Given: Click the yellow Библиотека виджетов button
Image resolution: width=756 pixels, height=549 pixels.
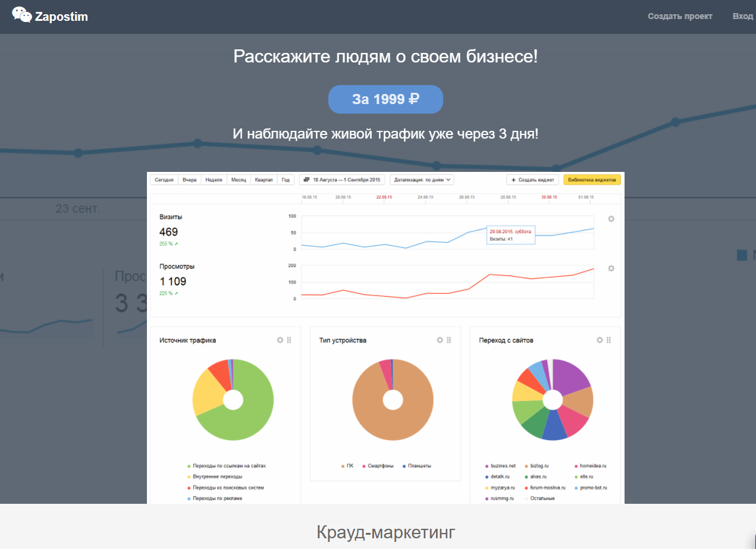Looking at the screenshot, I should [x=592, y=180].
